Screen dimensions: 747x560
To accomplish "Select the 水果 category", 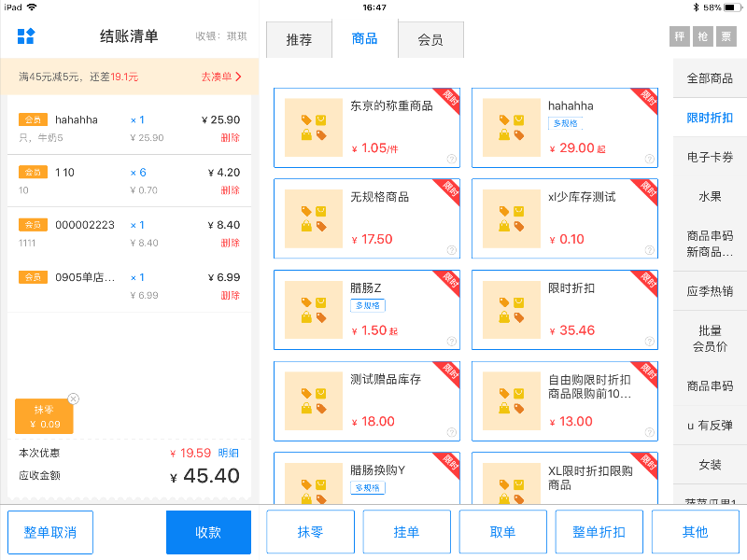I will (x=710, y=196).
